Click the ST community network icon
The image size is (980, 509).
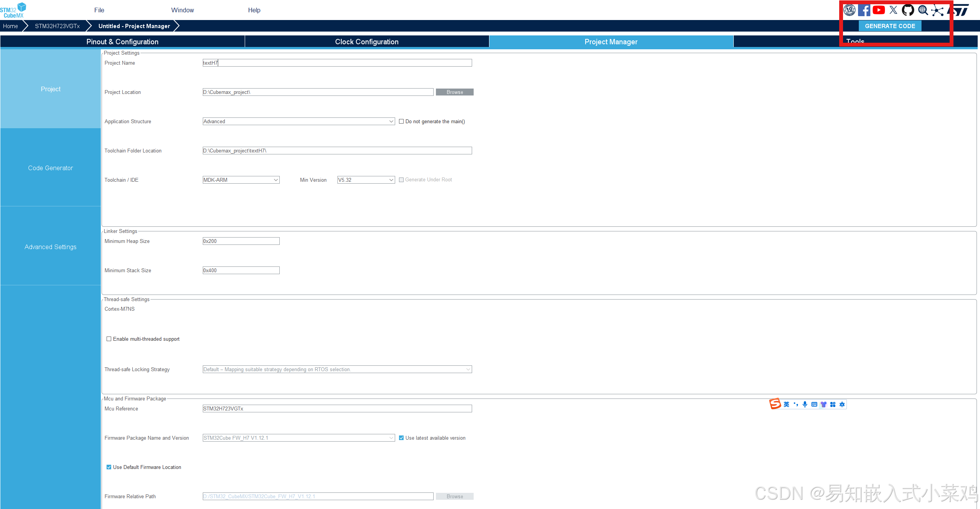[x=937, y=10]
